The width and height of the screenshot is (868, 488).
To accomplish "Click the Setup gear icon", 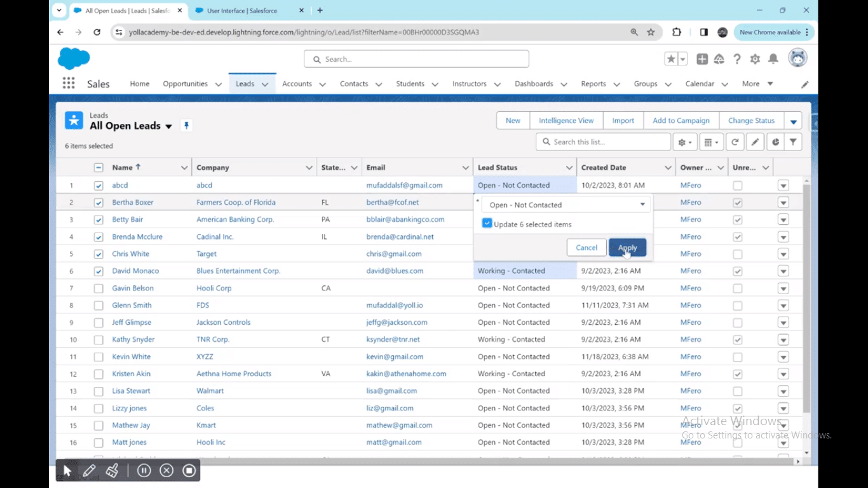I will pyautogui.click(x=755, y=59).
